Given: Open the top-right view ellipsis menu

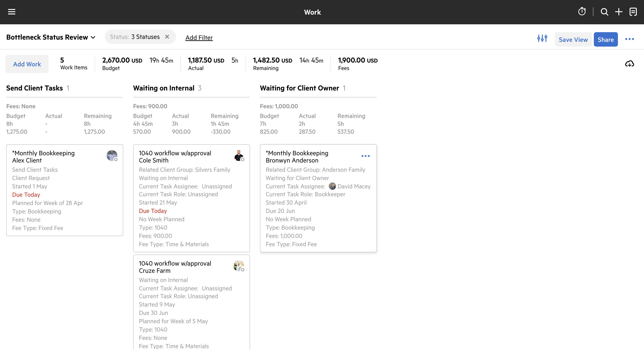Looking at the screenshot, I should click(629, 39).
